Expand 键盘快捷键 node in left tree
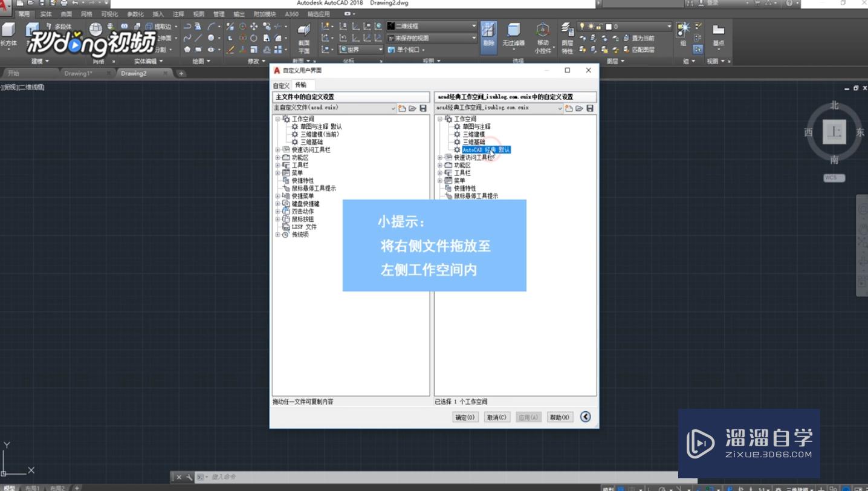The image size is (868, 491). point(278,204)
